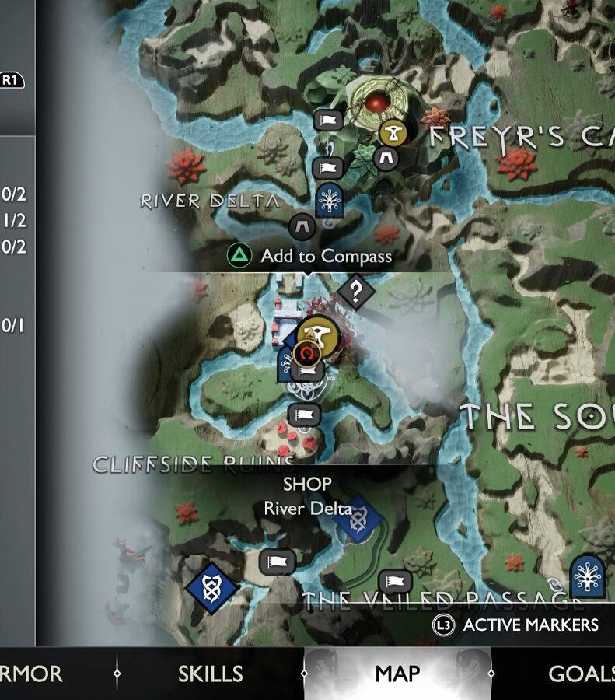Select the gold shop marker near Freyr's Camp
Image resolution: width=615 pixels, height=700 pixels.
[393, 133]
